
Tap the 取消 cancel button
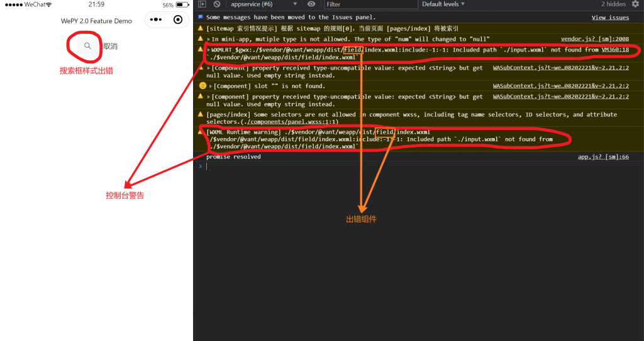point(110,46)
